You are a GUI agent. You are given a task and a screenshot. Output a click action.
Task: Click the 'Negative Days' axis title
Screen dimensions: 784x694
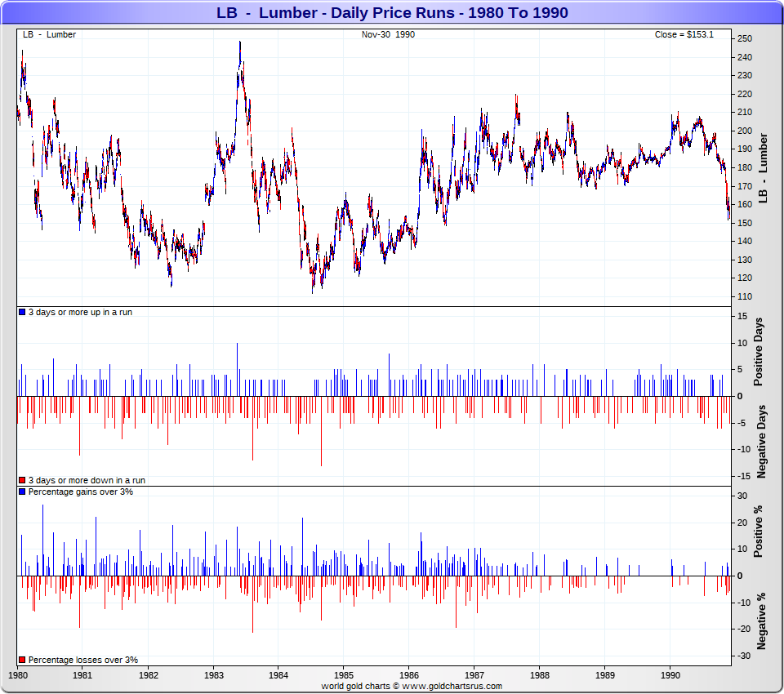tap(760, 441)
